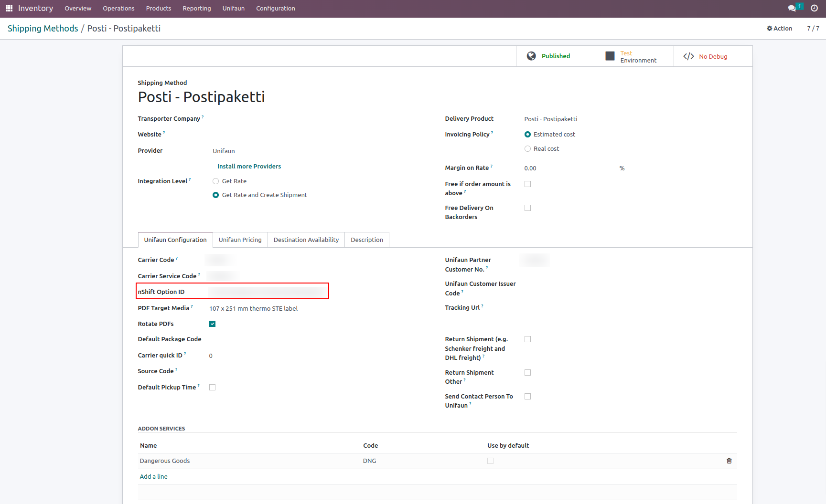Click Install more Providers link
Viewport: 826px width, 504px height.
pos(249,167)
